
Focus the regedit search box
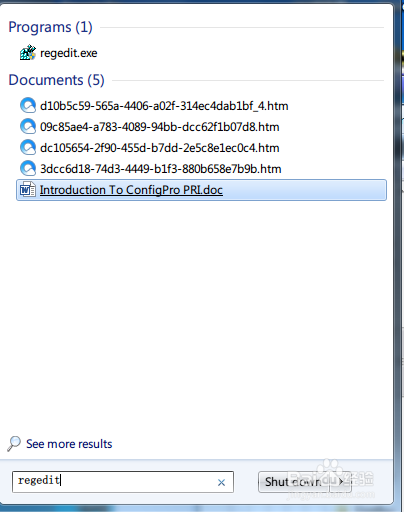pyautogui.click(x=123, y=482)
